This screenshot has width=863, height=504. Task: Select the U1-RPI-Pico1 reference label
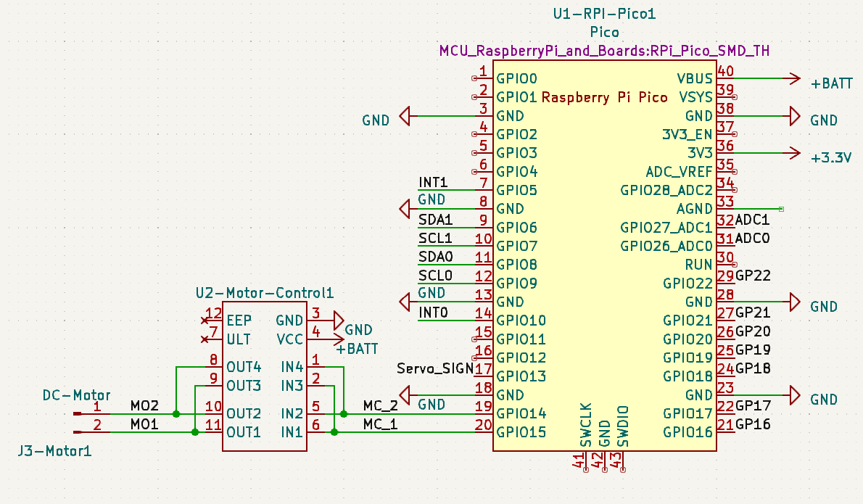point(604,14)
